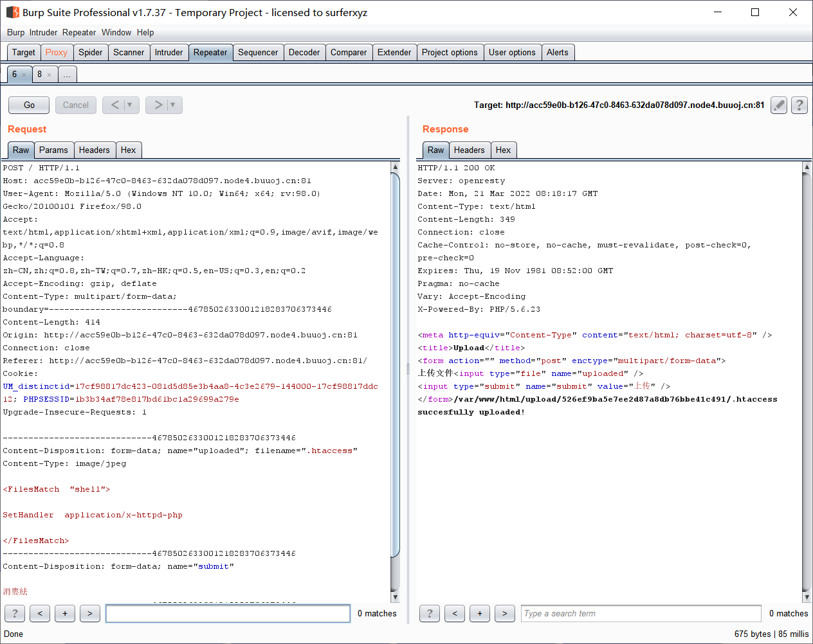Screen dimensions: 813x644
Task: Click the 'SetHandler' line in request
Action: pyautogui.click(x=93, y=515)
